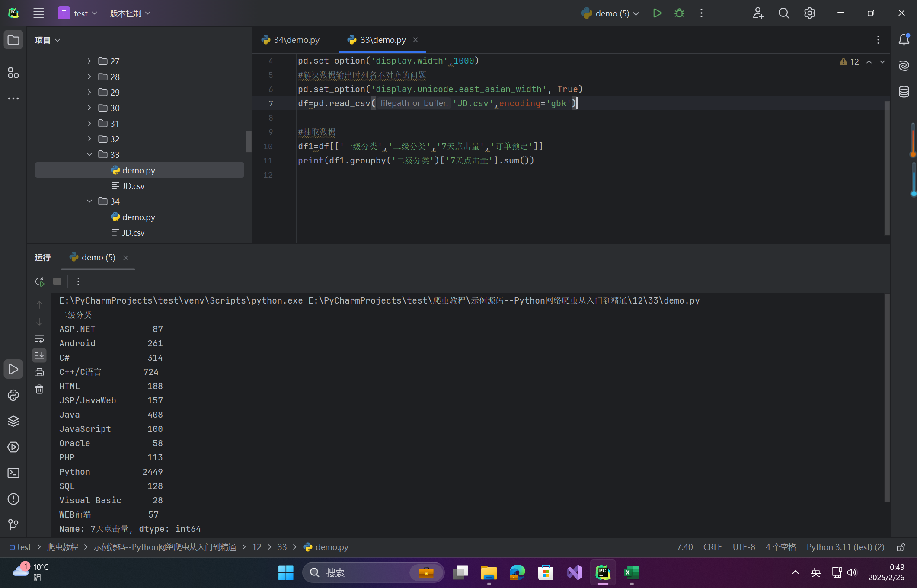This screenshot has width=917, height=588.
Task: Clear all console output trash icon
Action: tap(39, 389)
